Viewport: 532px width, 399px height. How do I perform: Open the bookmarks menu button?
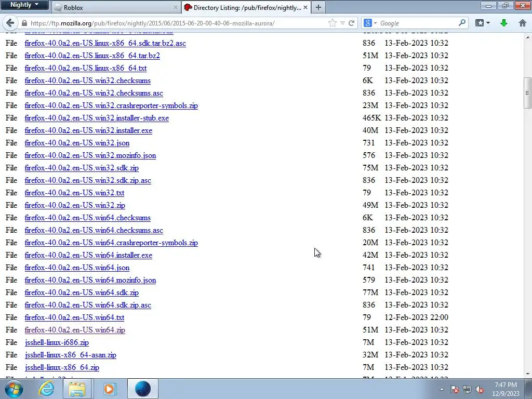(x=483, y=23)
